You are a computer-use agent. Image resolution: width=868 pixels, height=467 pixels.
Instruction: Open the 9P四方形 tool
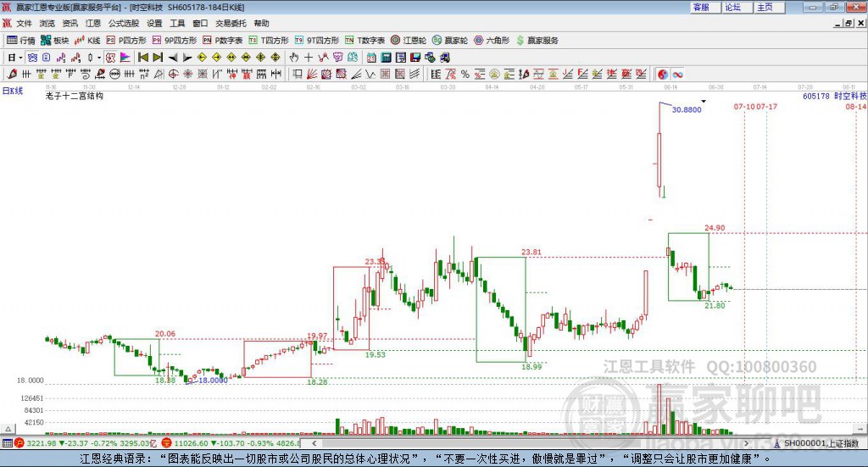(175, 41)
